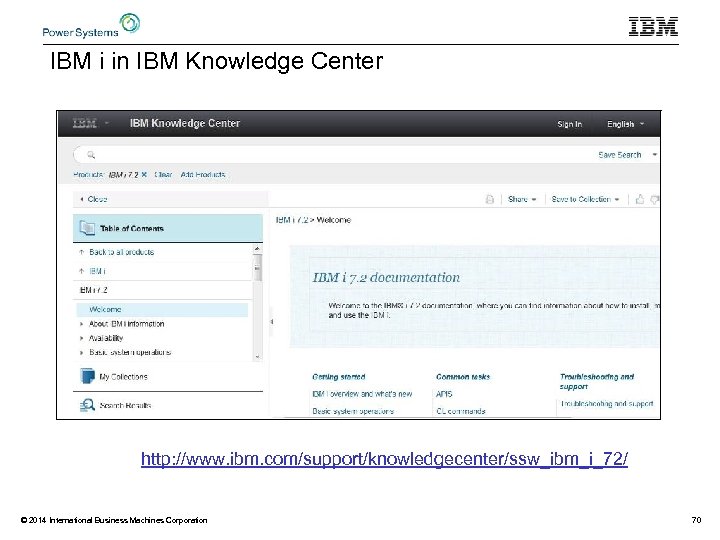Click the sidebar collapse handle arrow
The image size is (720, 540).
[x=271, y=321]
